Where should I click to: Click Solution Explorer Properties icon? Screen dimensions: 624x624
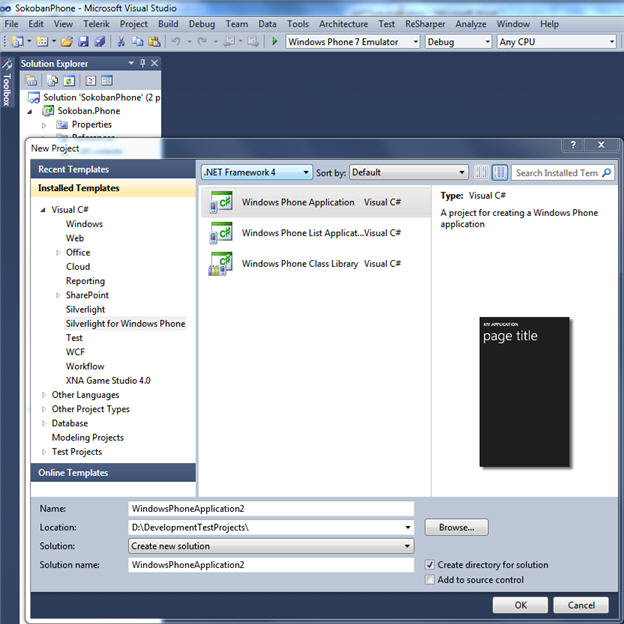(x=31, y=81)
